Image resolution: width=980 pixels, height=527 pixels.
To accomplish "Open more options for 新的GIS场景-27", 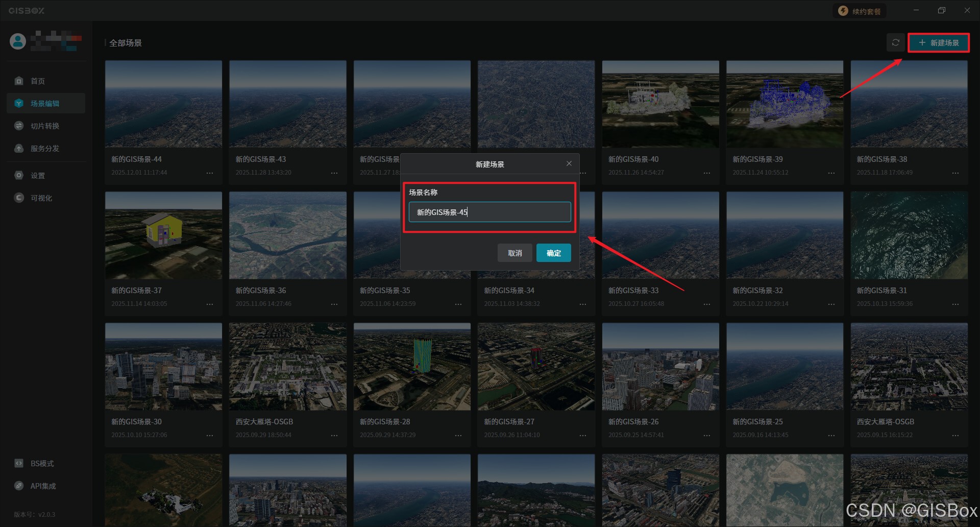I will coord(583,436).
